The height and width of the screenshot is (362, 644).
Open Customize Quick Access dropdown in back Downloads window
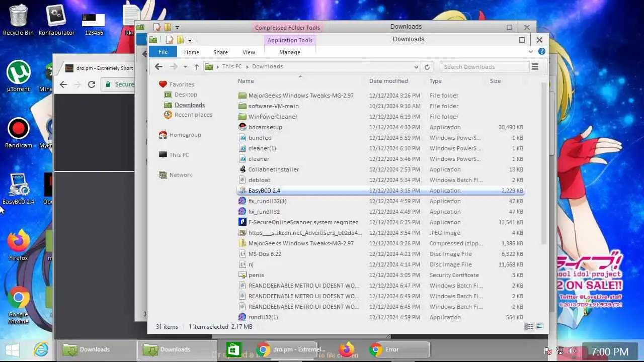(177, 28)
